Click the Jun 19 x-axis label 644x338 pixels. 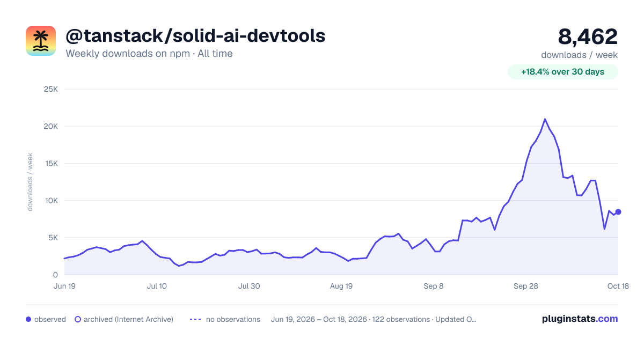[64, 286]
